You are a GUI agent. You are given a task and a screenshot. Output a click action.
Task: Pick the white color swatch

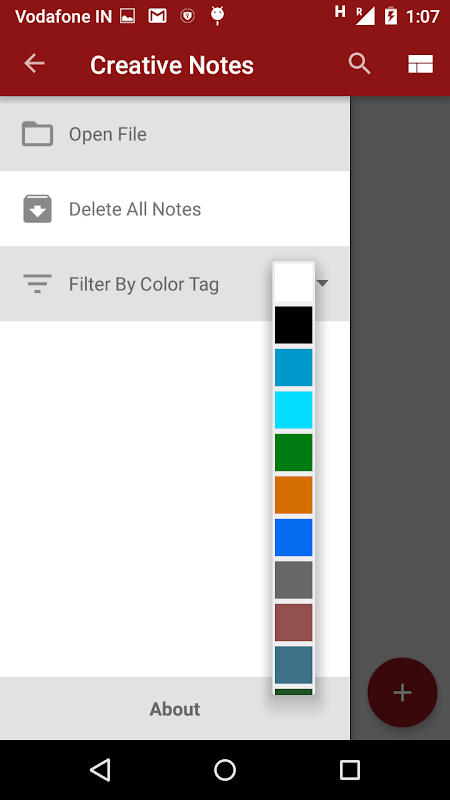(x=293, y=282)
